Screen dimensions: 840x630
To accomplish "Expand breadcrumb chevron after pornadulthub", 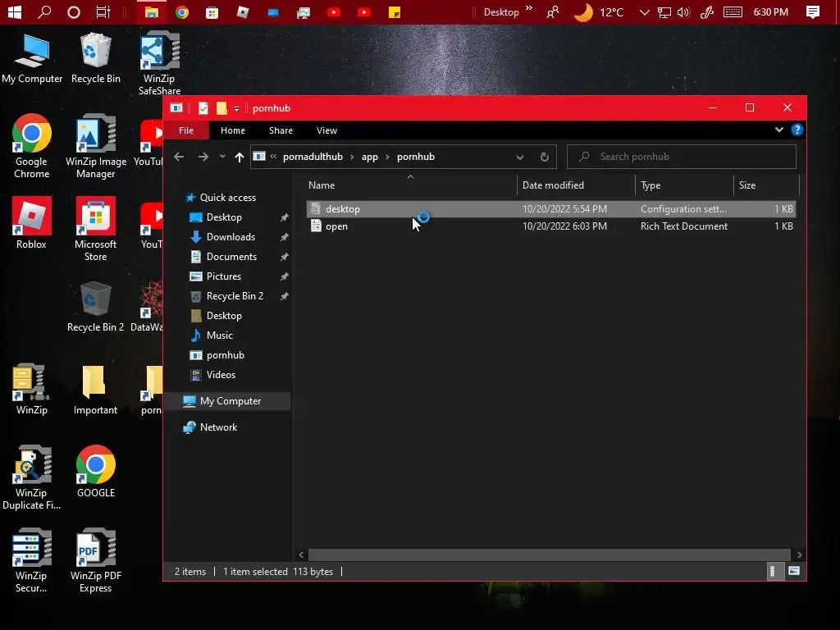I will 352,157.
